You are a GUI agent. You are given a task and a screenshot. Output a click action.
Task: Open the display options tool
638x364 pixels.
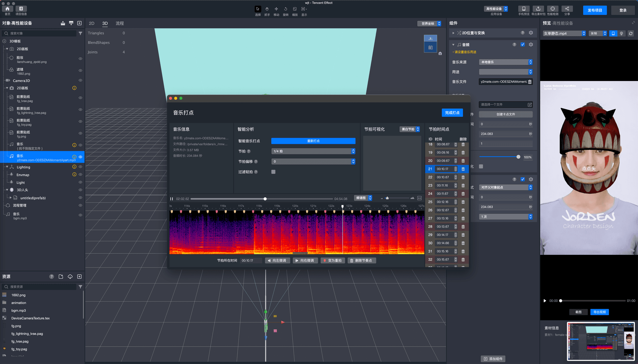(304, 9)
